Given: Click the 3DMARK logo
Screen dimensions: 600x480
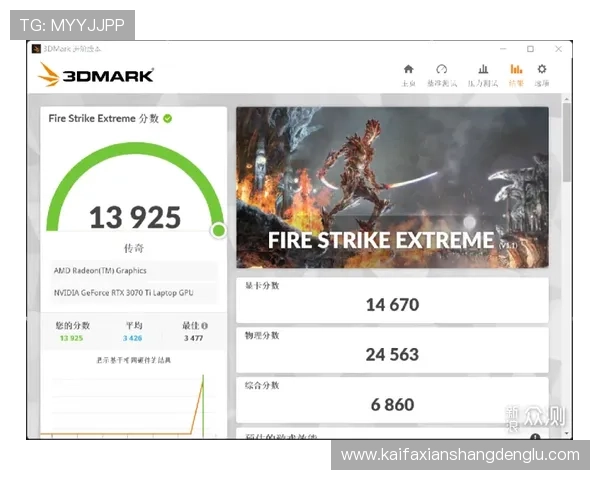Looking at the screenshot, I should pos(96,75).
